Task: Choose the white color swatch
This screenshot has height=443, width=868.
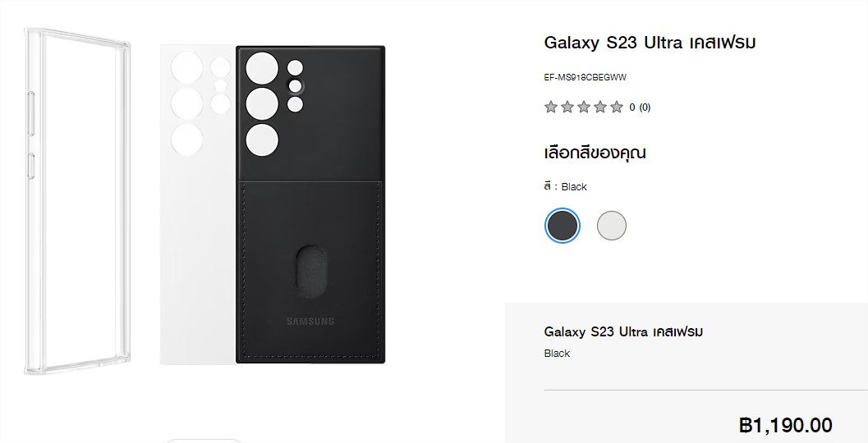Action: point(612,226)
